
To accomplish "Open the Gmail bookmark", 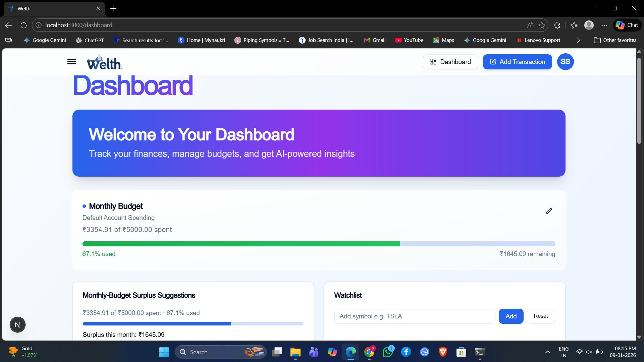I will click(375, 40).
